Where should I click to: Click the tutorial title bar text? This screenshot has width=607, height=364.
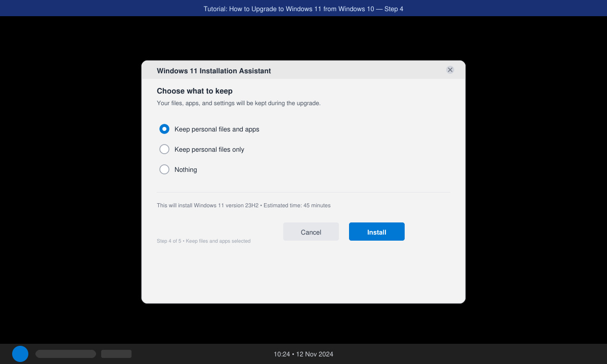[303, 9]
